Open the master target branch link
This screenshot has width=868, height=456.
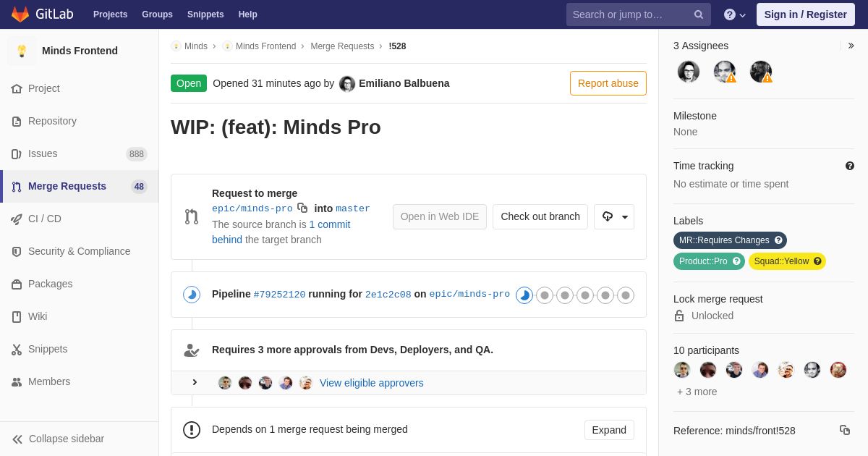(353, 208)
